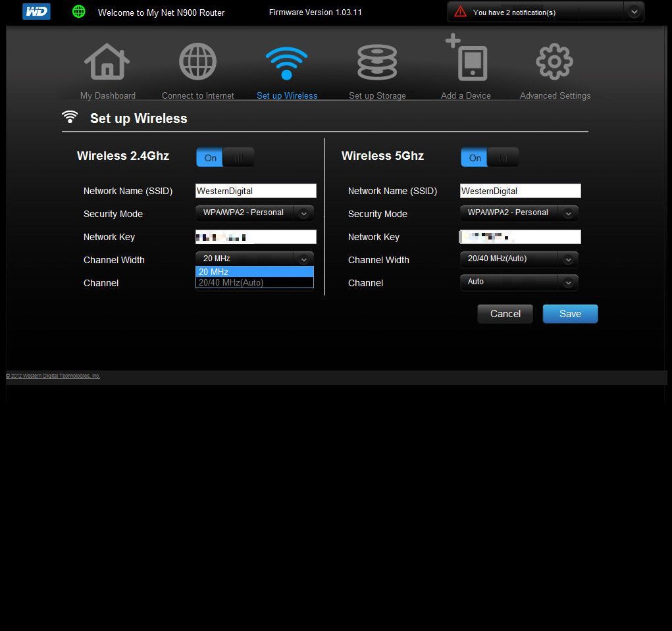Click the Save button

pyautogui.click(x=570, y=314)
